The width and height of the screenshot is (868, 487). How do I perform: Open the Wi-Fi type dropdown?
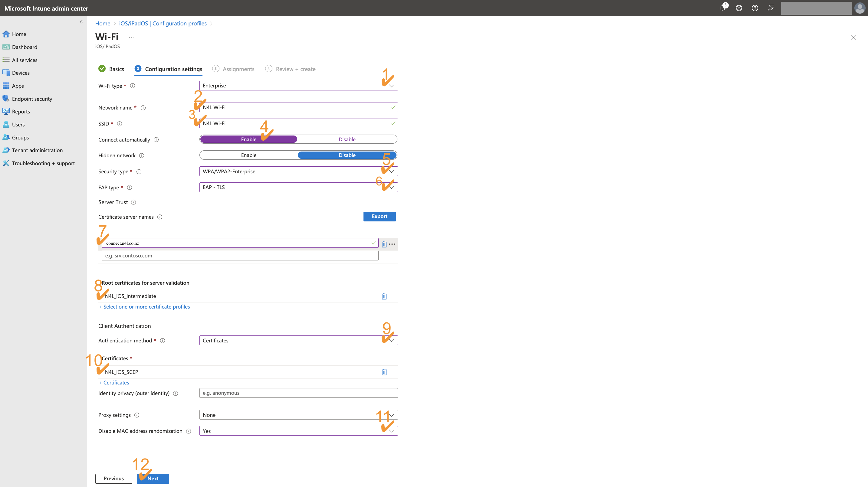pyautogui.click(x=391, y=86)
